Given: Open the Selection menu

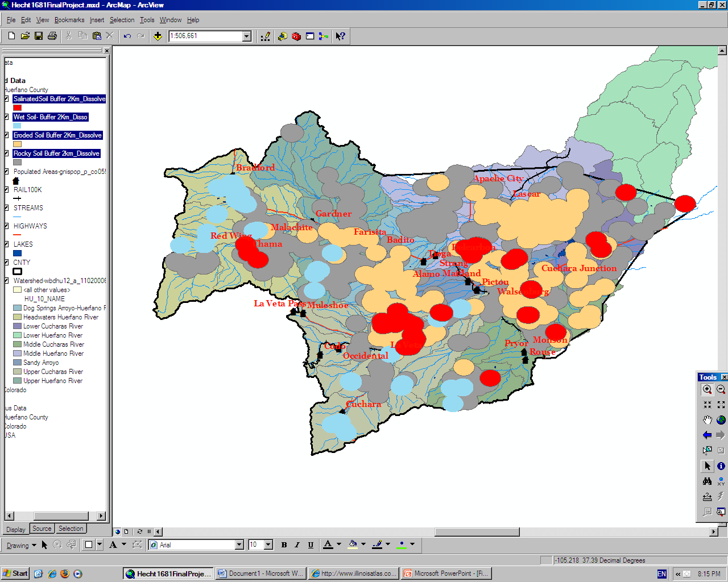Looking at the screenshot, I should (122, 20).
